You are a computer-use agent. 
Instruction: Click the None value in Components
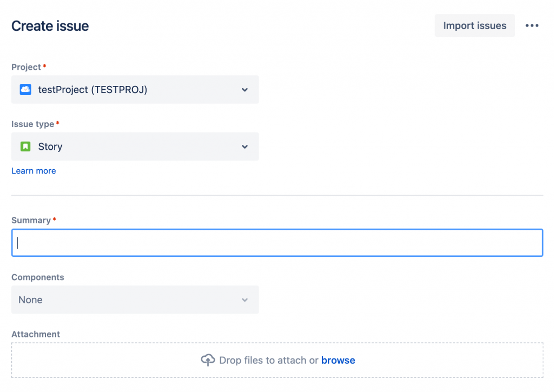[x=31, y=300]
